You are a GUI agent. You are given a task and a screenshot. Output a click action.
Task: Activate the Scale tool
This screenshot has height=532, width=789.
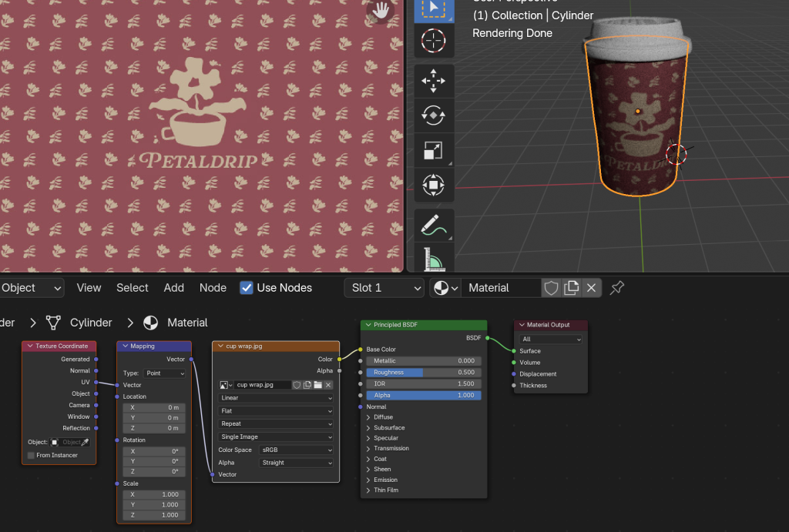pos(434,151)
